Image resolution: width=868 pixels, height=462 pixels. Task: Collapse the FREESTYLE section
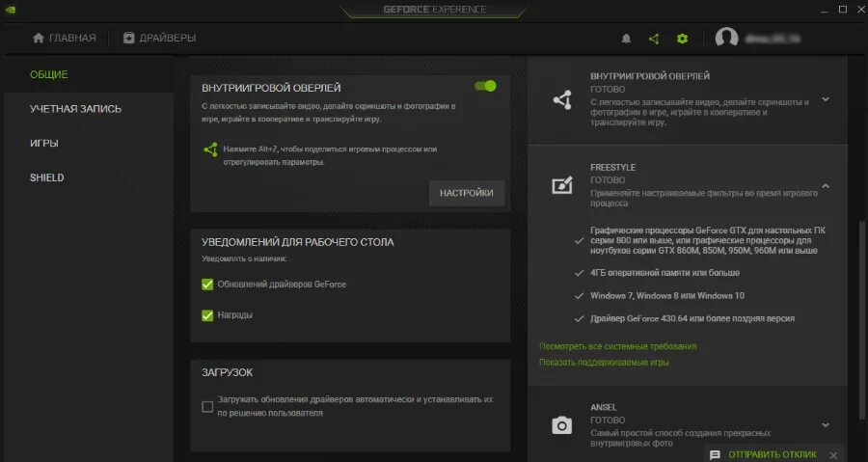(x=826, y=186)
